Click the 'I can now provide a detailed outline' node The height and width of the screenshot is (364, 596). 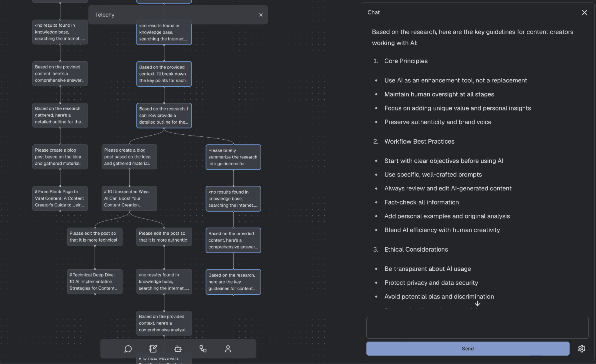164,116
